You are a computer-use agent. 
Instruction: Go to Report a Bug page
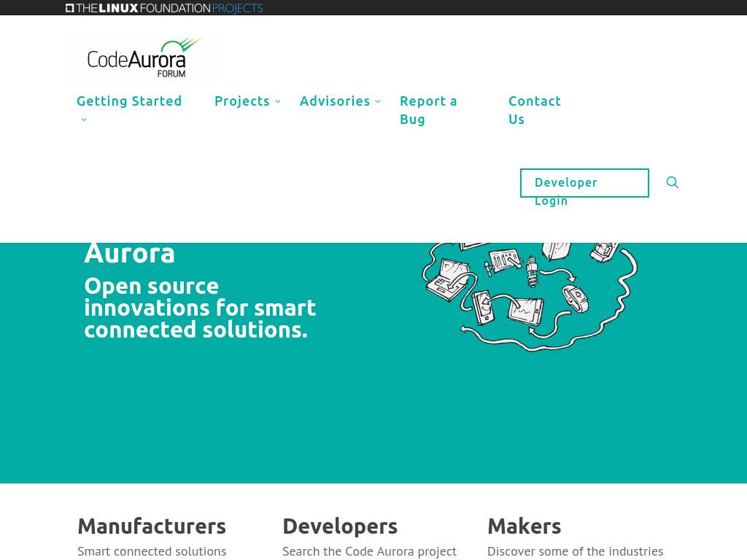click(x=428, y=110)
